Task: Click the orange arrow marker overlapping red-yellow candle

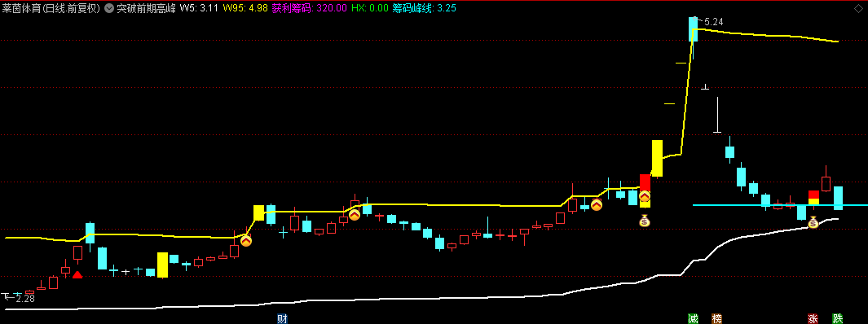Action: tap(645, 195)
